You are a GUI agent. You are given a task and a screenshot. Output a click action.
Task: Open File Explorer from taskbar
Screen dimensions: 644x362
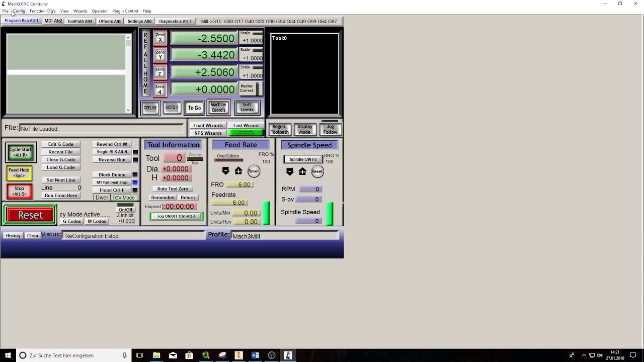point(156,355)
